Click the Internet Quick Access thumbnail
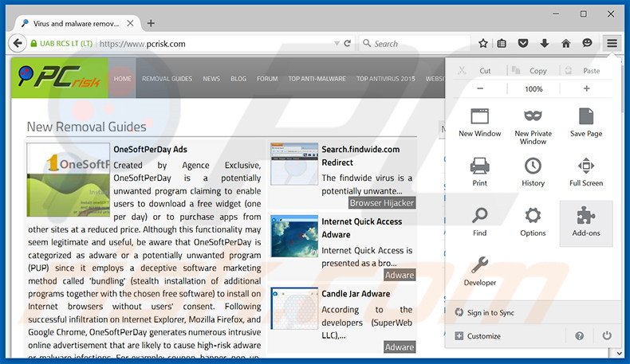Viewport: 630px width, 364px height. click(294, 236)
